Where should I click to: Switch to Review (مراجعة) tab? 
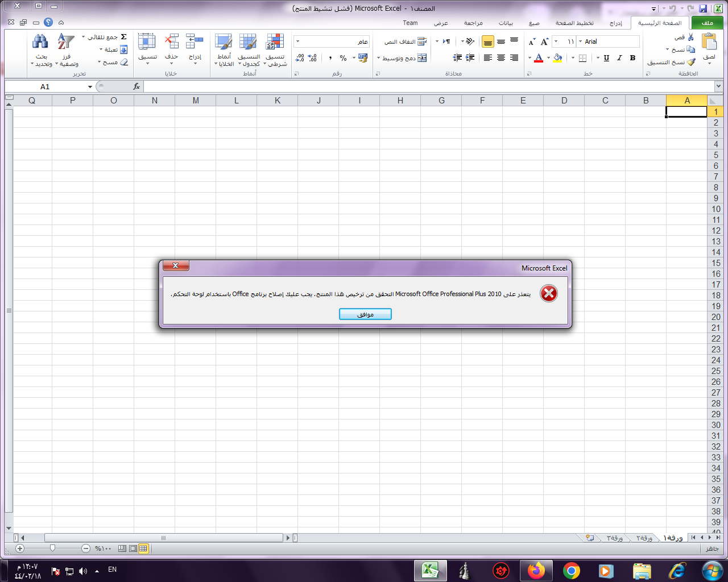point(473,23)
